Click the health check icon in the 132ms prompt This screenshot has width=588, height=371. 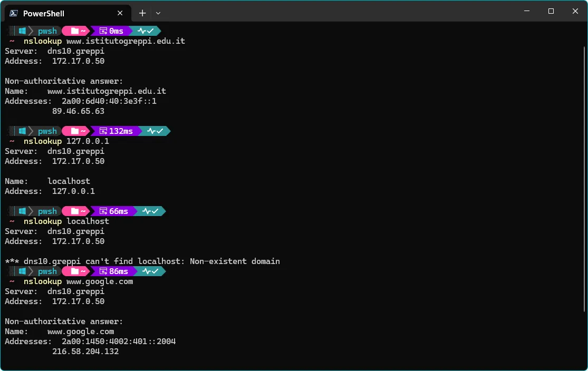click(155, 131)
